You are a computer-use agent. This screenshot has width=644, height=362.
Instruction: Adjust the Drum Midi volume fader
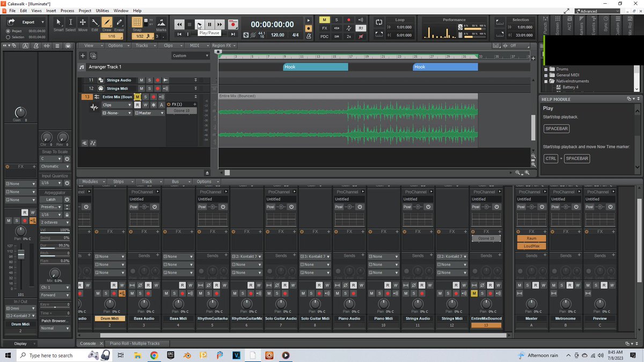click(21, 254)
